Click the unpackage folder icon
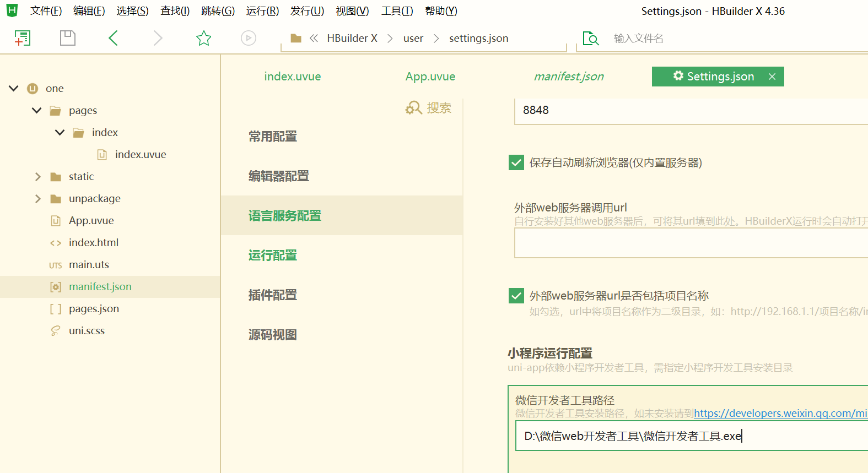The width and height of the screenshot is (868, 473). [56, 199]
